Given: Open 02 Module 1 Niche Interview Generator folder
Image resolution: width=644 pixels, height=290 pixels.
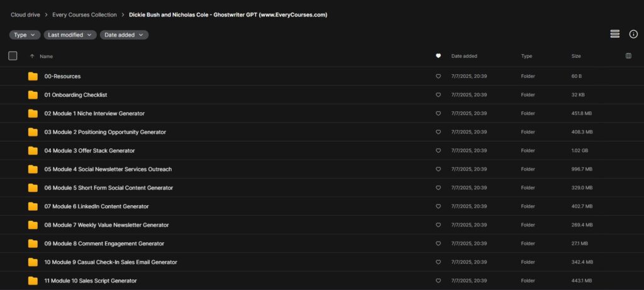Looking at the screenshot, I should (x=94, y=113).
